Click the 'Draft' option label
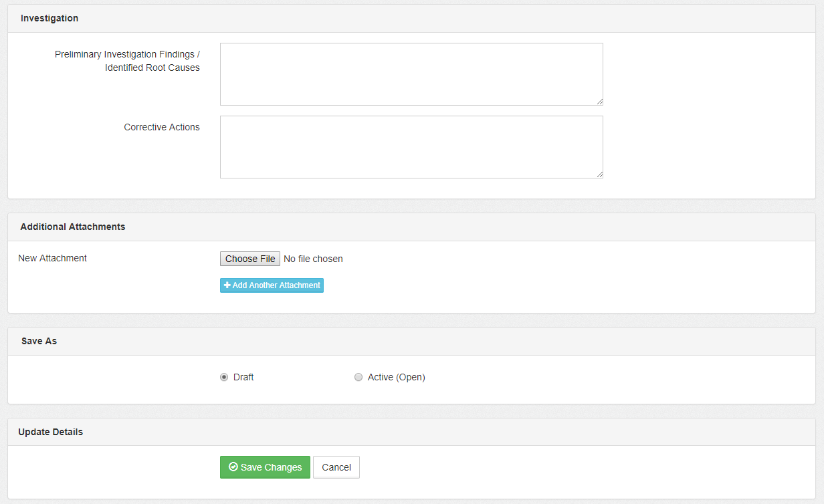This screenshot has height=504, width=824. click(x=243, y=377)
